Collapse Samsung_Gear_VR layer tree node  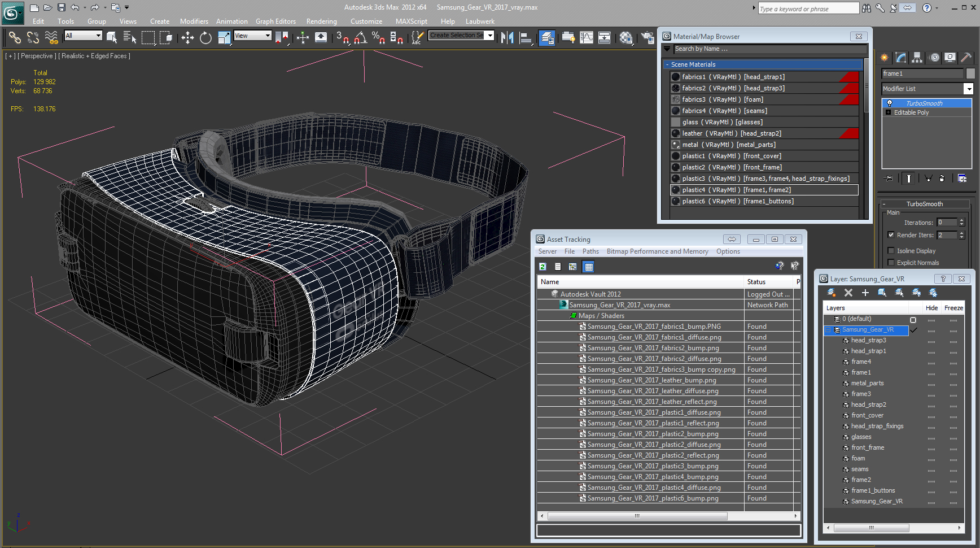828,330
